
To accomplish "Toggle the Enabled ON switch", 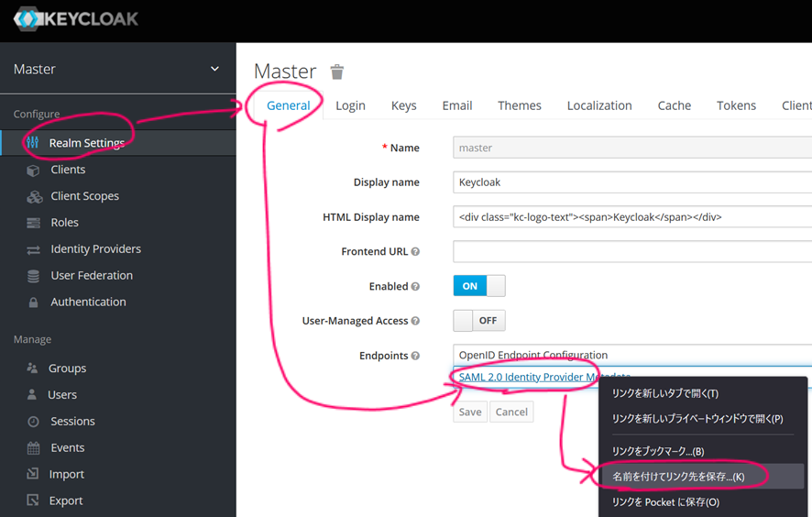I will point(479,286).
